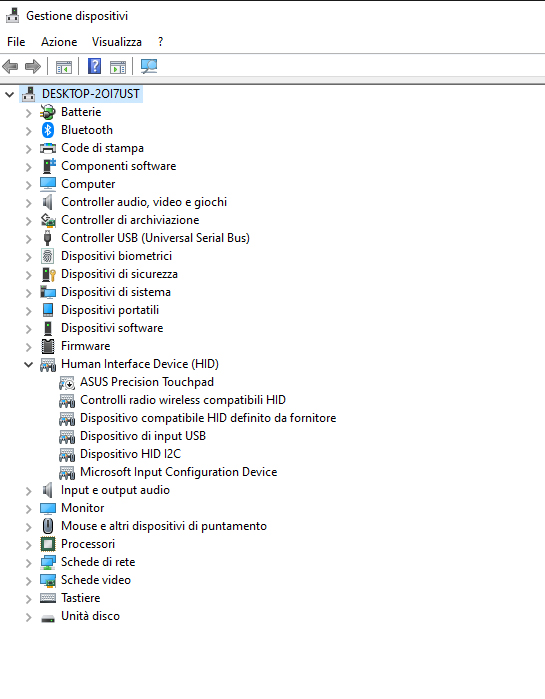Expand the Firmware category
Viewport: 545px width, 699px height.
coord(29,347)
